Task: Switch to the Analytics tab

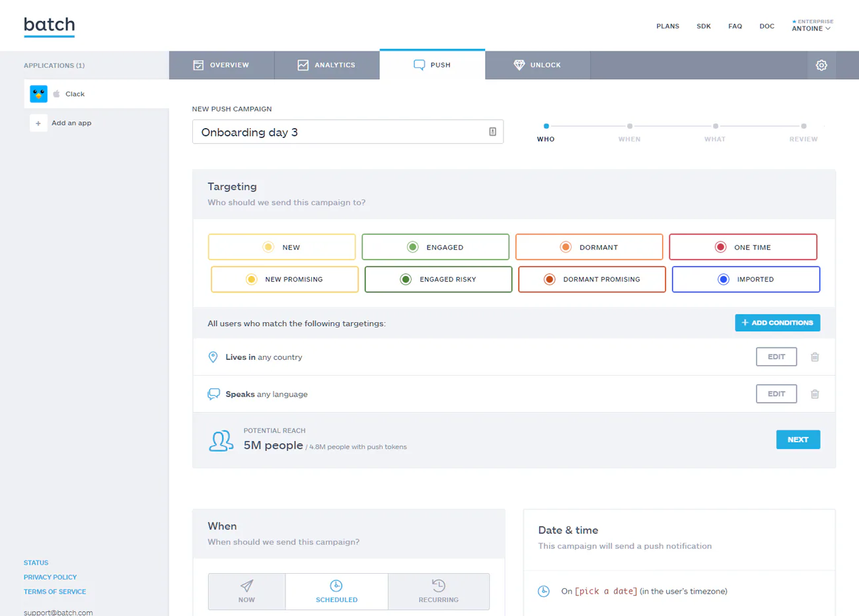Action: point(327,65)
